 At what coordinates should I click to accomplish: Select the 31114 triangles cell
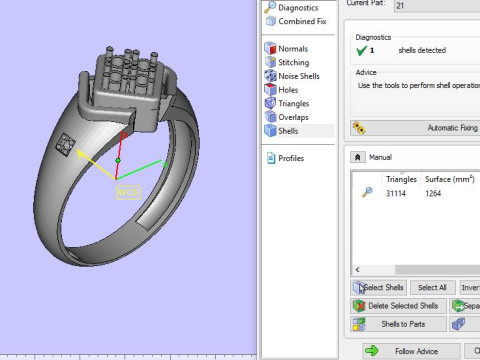[x=396, y=193]
